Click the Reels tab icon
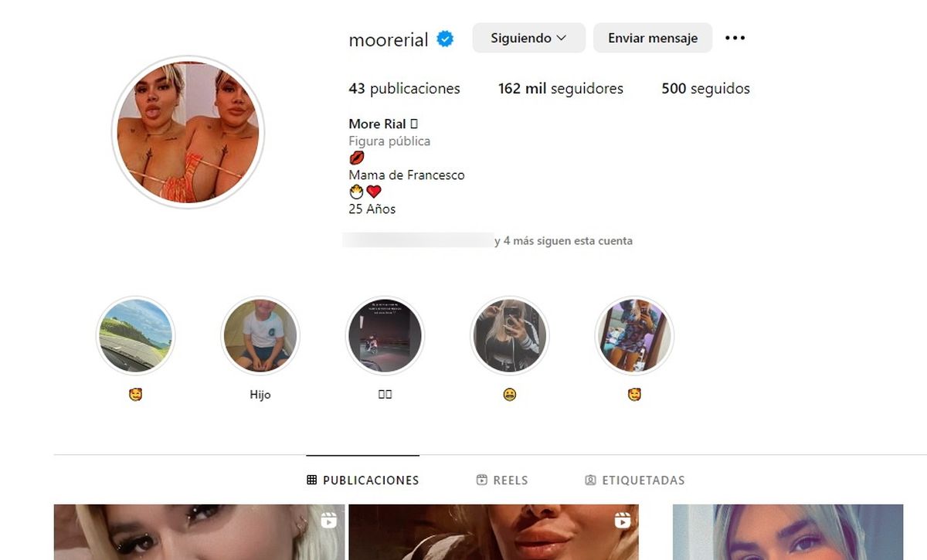Viewport: 927px width, 560px height. (x=482, y=480)
